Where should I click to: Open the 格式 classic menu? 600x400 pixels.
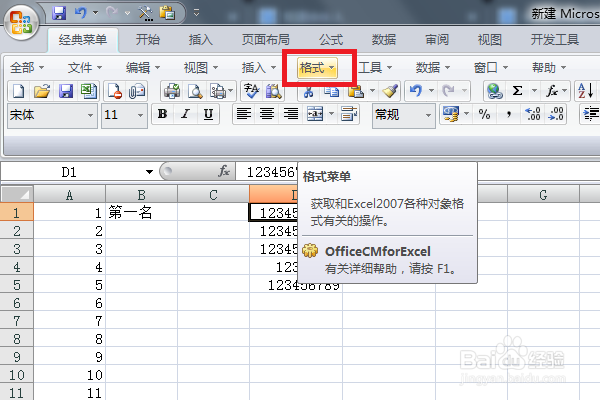pos(317,68)
